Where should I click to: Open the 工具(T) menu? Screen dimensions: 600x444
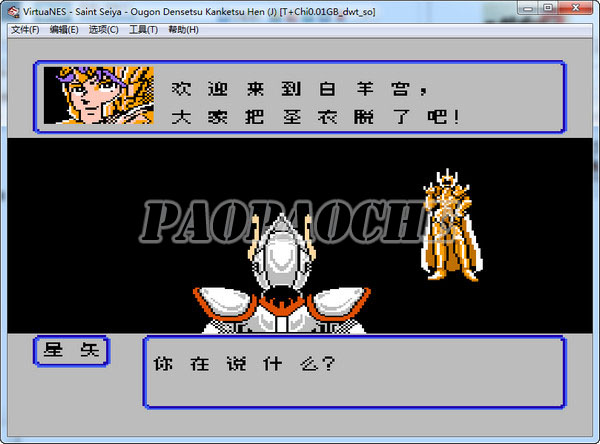pos(143,30)
